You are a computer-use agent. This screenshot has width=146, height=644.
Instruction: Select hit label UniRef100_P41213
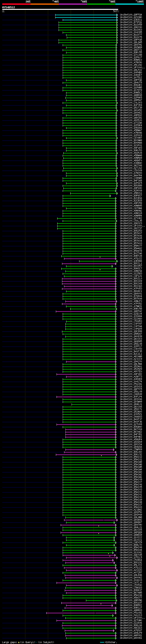point(131,615)
